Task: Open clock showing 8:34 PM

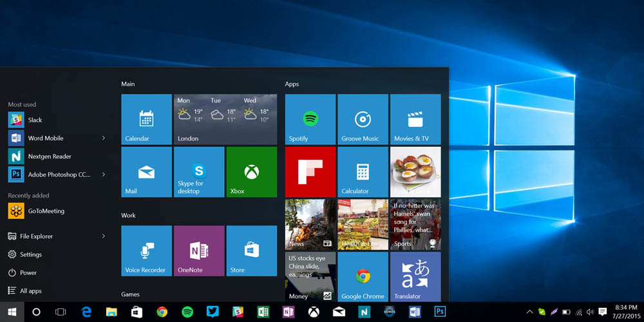Action: [x=627, y=312]
